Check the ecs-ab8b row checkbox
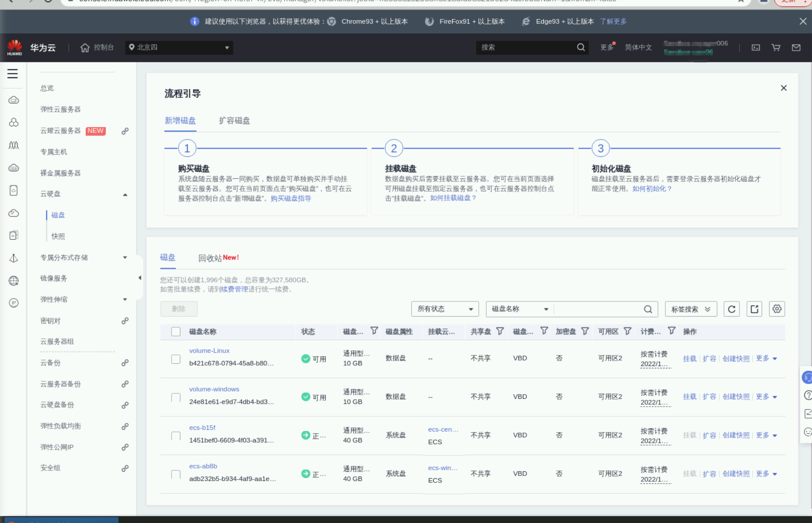Screen dimensions: 812x523 pos(176,475)
